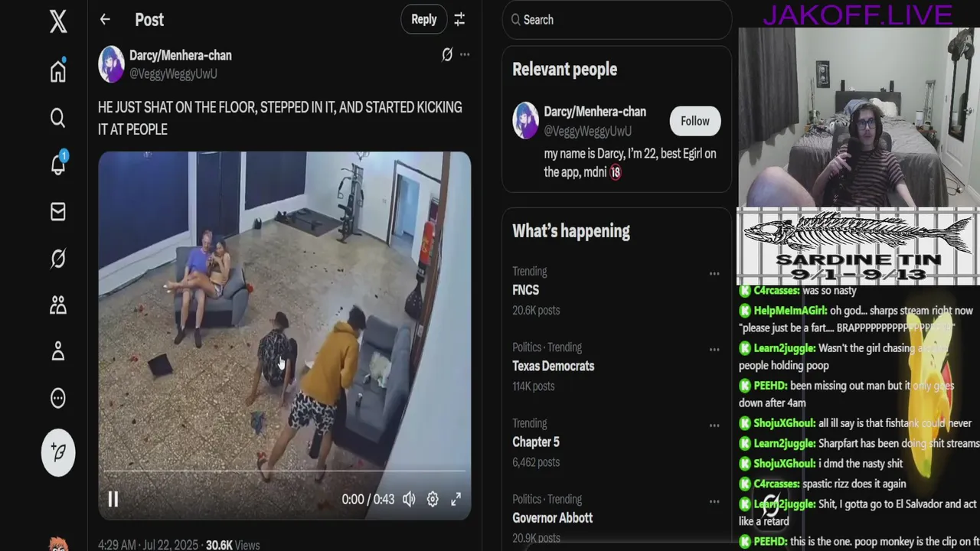Open Profile person icon
The image size is (980, 551).
58,351
